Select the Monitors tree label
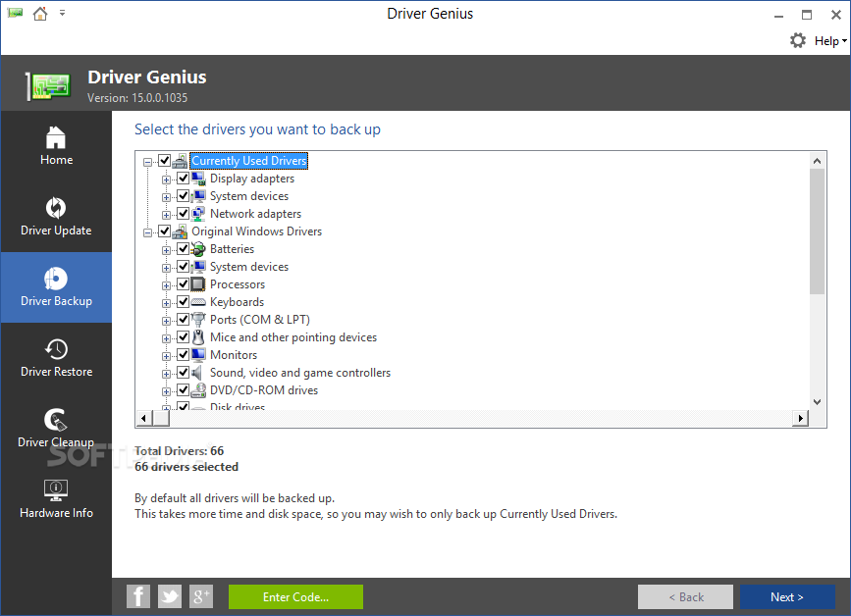Image resolution: width=851 pixels, height=616 pixels. point(234,355)
